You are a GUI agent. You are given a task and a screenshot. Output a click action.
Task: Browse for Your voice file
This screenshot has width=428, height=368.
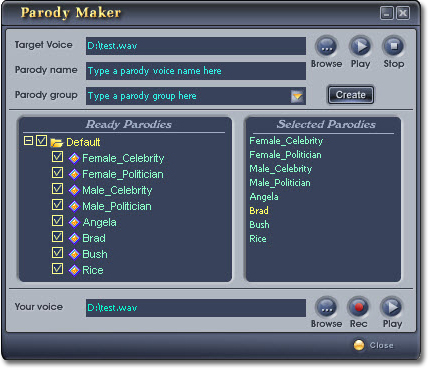point(326,308)
